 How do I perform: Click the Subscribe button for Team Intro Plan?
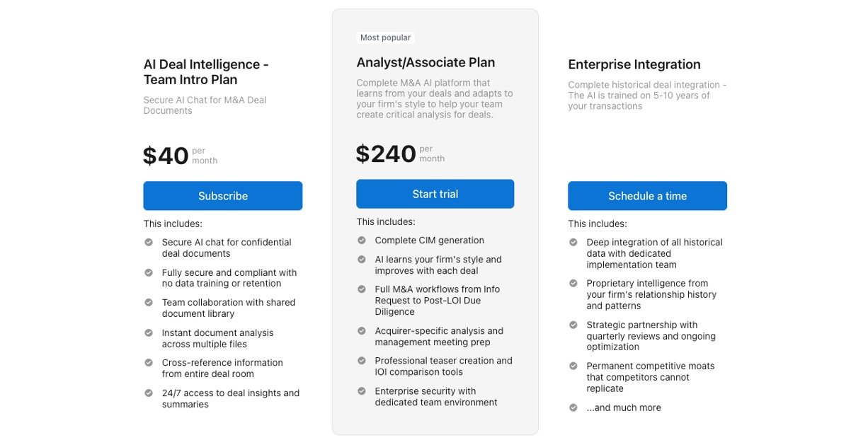222,196
